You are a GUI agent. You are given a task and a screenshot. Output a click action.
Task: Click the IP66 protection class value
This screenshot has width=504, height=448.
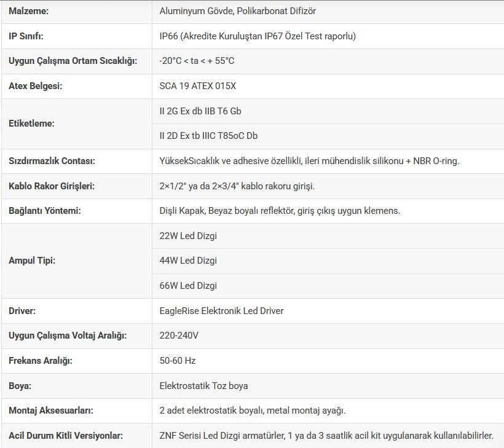[258, 36]
